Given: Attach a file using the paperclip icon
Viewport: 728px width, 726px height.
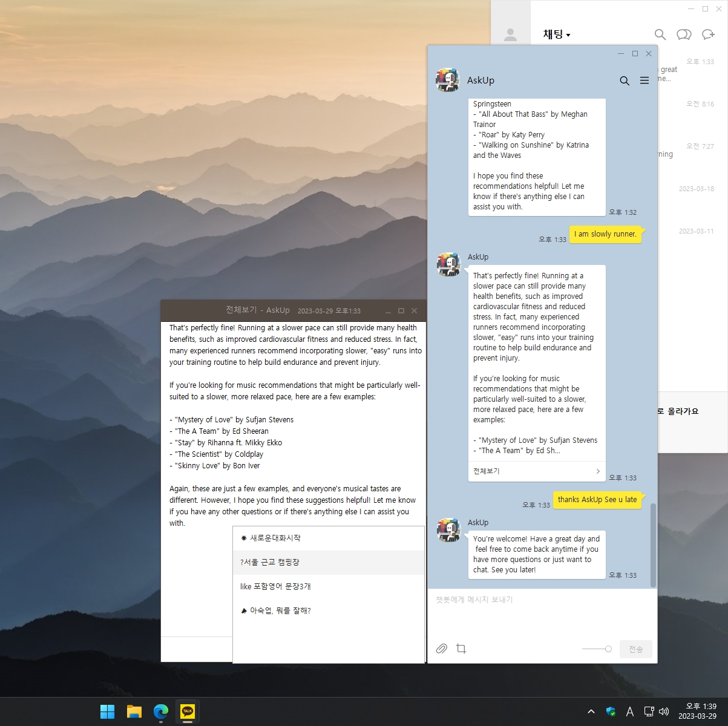Looking at the screenshot, I should pos(442,649).
